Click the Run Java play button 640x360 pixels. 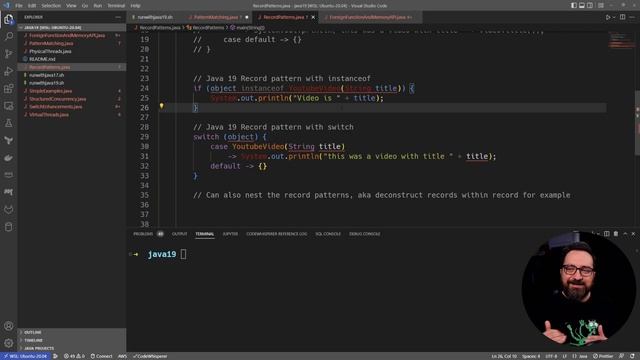point(608,17)
